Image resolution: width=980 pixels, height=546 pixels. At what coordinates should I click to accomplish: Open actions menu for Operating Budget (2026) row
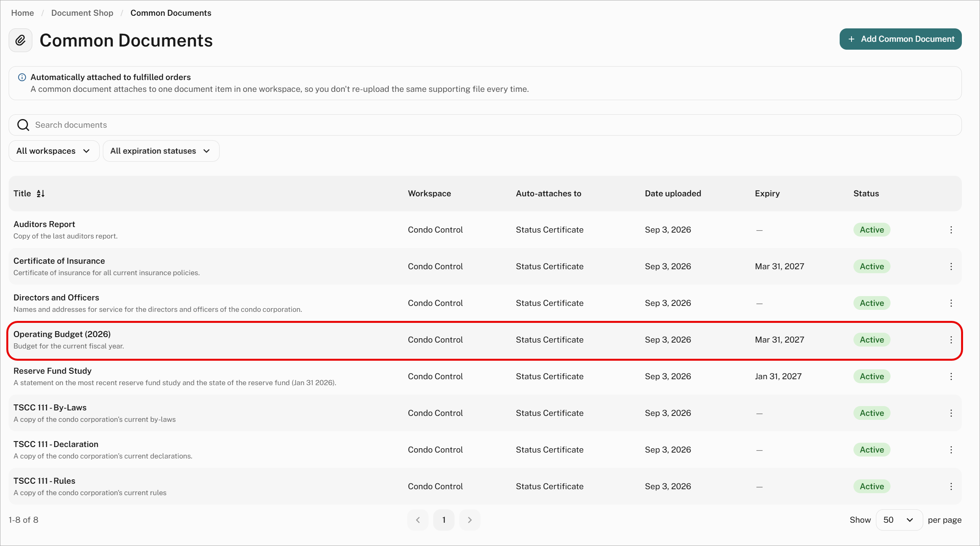[x=951, y=340]
